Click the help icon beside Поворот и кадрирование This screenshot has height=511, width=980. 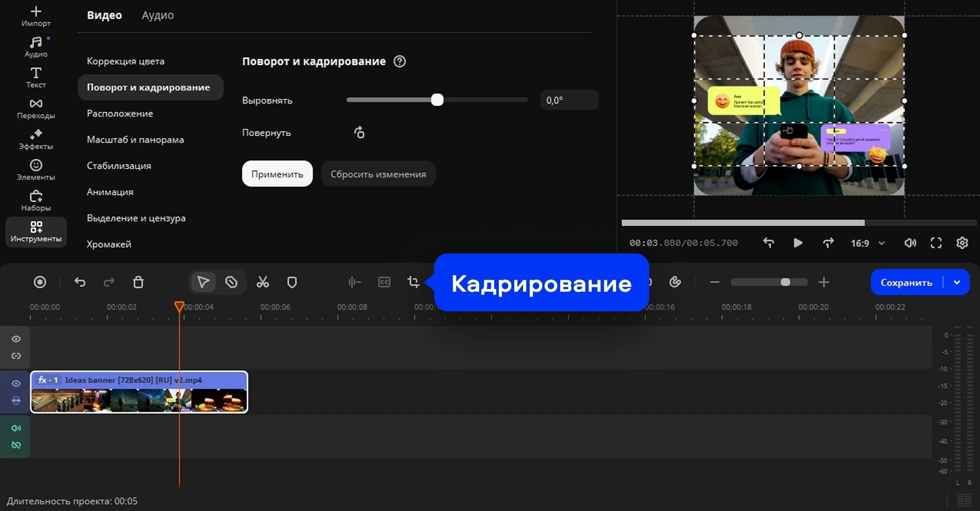[400, 62]
